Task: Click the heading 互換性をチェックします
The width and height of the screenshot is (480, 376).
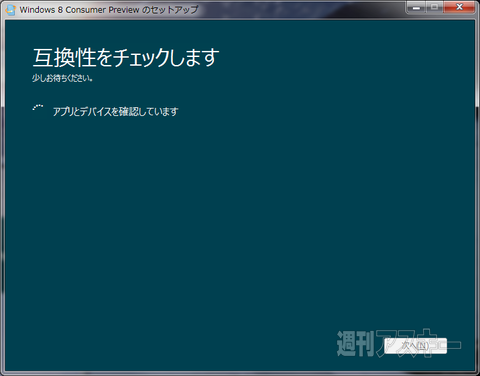Action: pos(126,57)
